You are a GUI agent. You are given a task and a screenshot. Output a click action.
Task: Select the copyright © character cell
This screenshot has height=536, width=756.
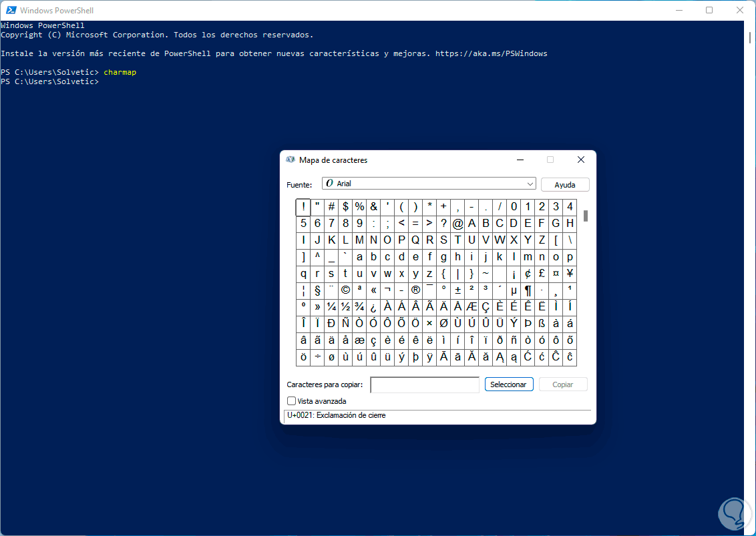point(345,290)
